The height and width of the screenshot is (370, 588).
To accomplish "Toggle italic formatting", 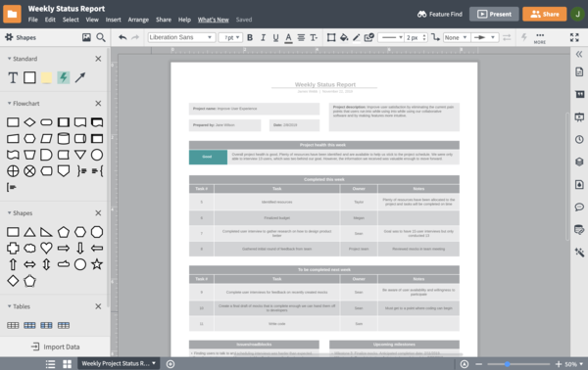I will click(263, 37).
